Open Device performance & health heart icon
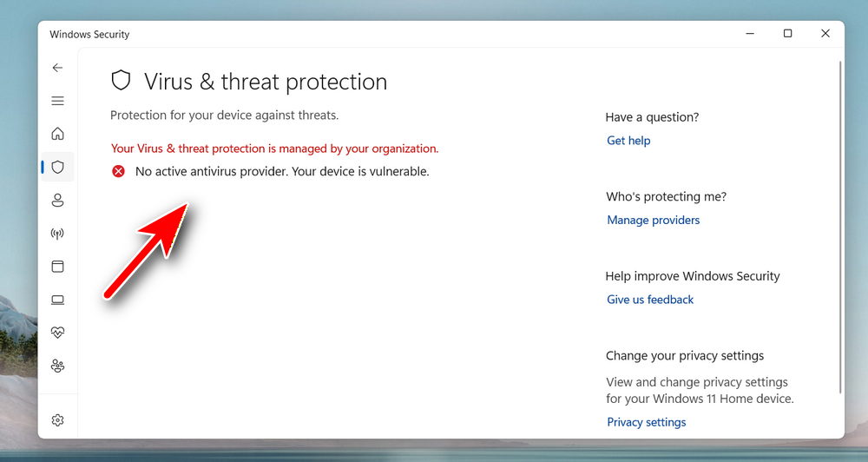The image size is (868, 462). click(57, 333)
